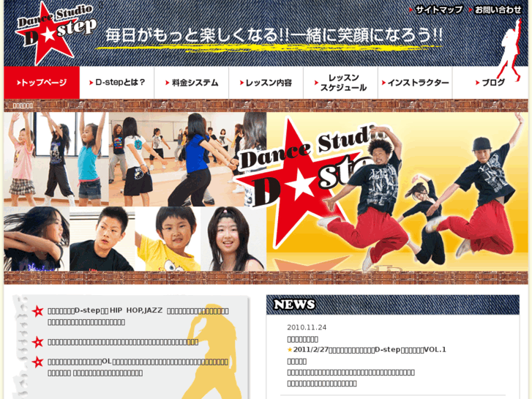Click the news date 2010.11.24
This screenshot has height=399, width=532.
(x=307, y=327)
